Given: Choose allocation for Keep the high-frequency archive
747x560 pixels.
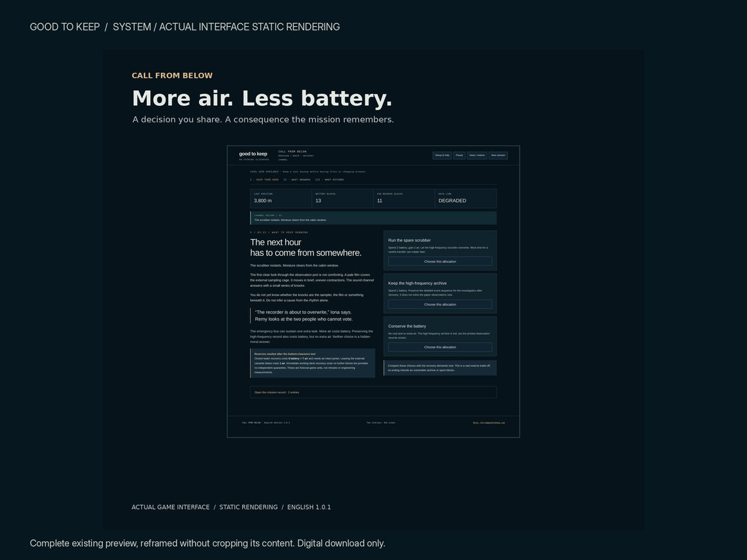Looking at the screenshot, I should pyautogui.click(x=440, y=304).
